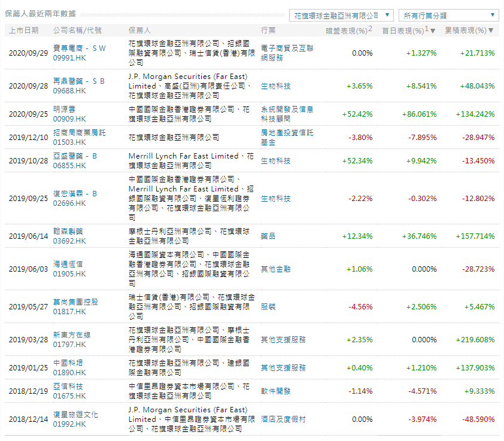The width and height of the screenshot is (504, 441).
Task: Click the 上市日期 column header
Action: (x=23, y=30)
